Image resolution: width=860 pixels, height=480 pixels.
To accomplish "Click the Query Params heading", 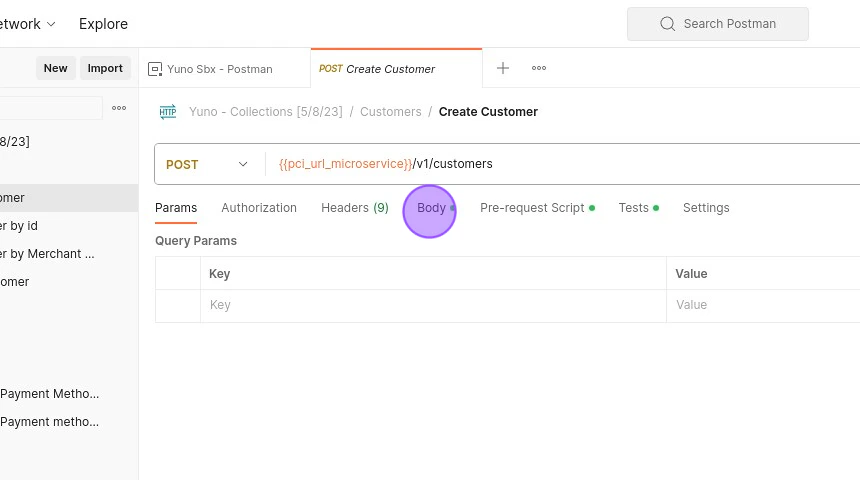I will point(196,241).
